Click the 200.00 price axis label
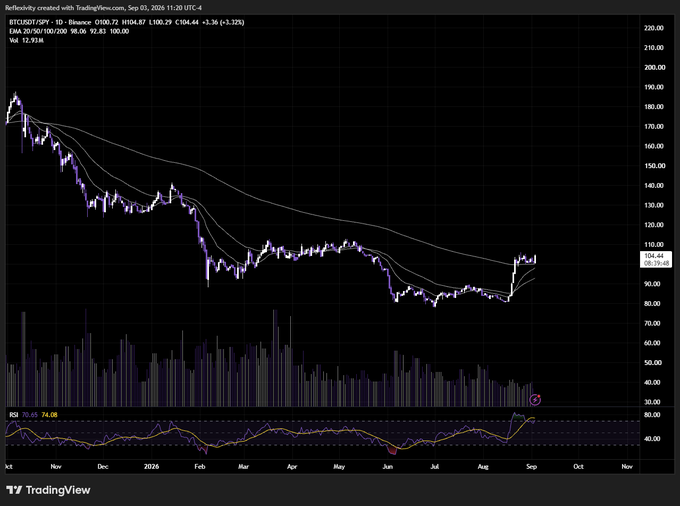The image size is (680, 506). [x=655, y=67]
